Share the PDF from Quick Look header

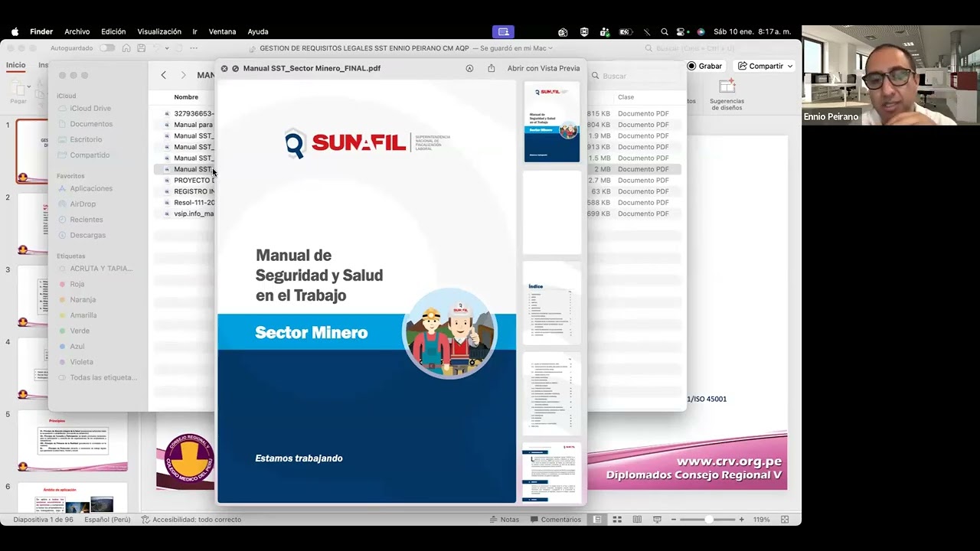tap(492, 68)
